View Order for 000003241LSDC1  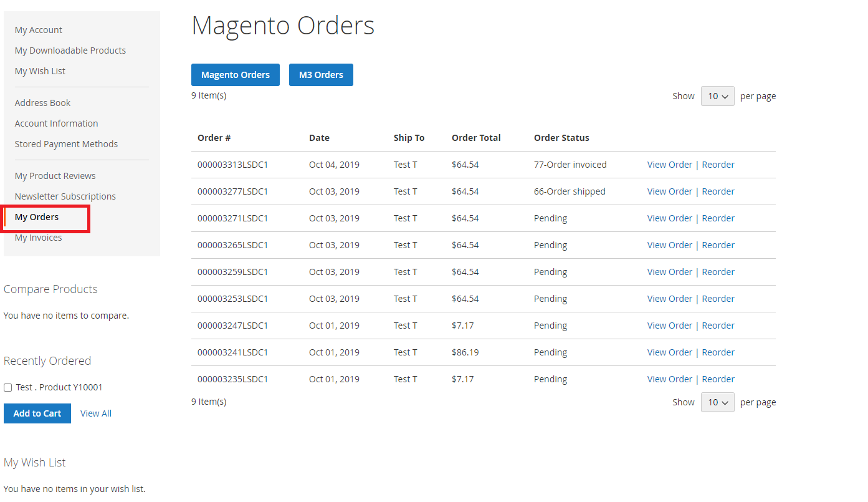[670, 352]
